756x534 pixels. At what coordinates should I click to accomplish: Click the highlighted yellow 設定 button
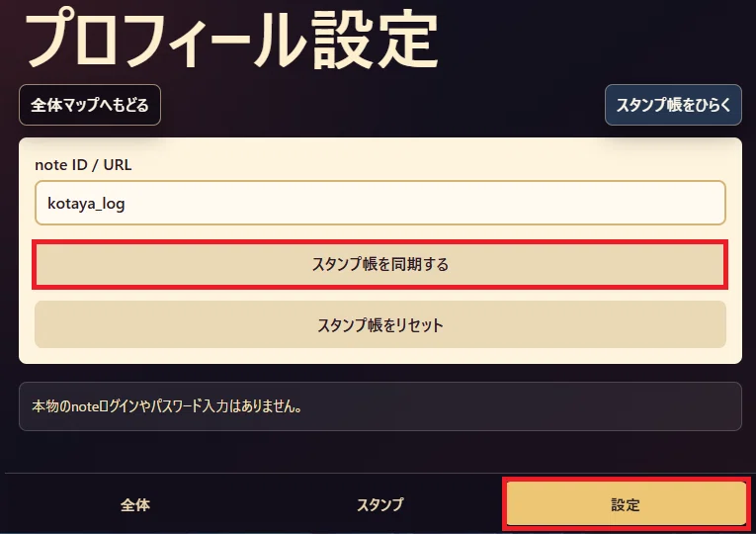pyautogui.click(x=626, y=504)
